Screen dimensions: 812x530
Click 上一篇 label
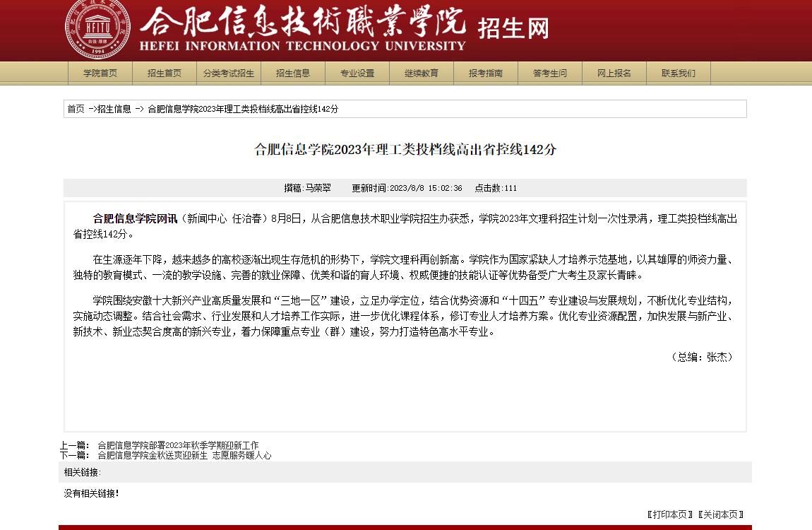click(75, 445)
